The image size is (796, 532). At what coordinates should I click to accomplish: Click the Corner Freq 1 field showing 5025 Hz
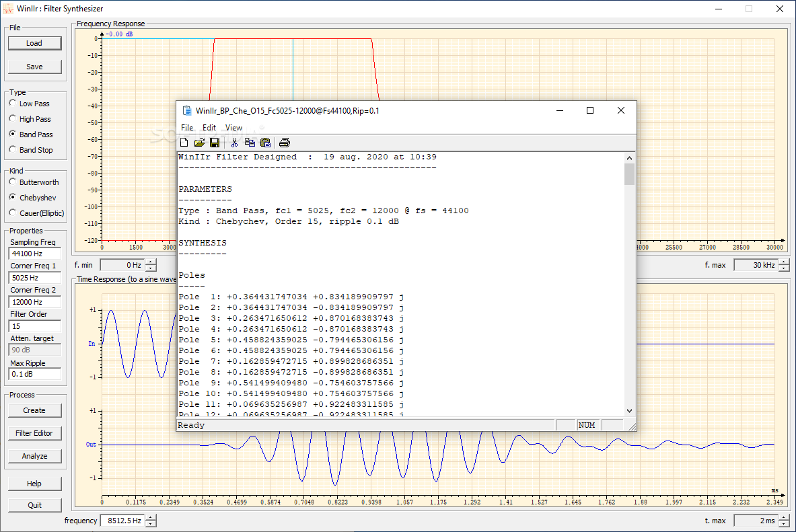pos(35,278)
